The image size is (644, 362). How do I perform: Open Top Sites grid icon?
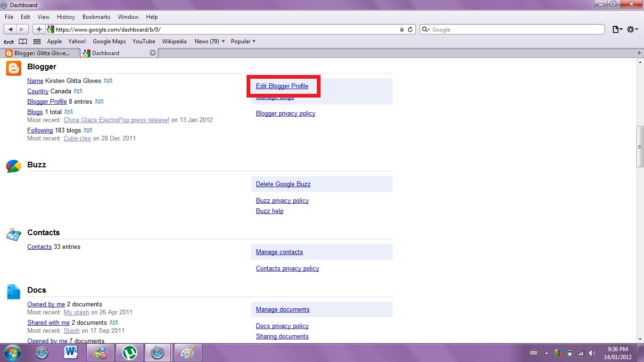[x=37, y=41]
